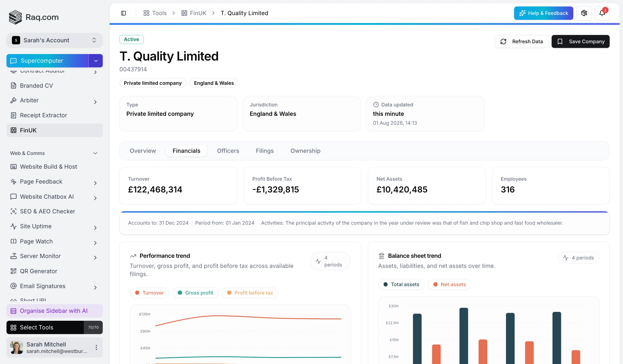Open Branded CV tool

point(54,86)
